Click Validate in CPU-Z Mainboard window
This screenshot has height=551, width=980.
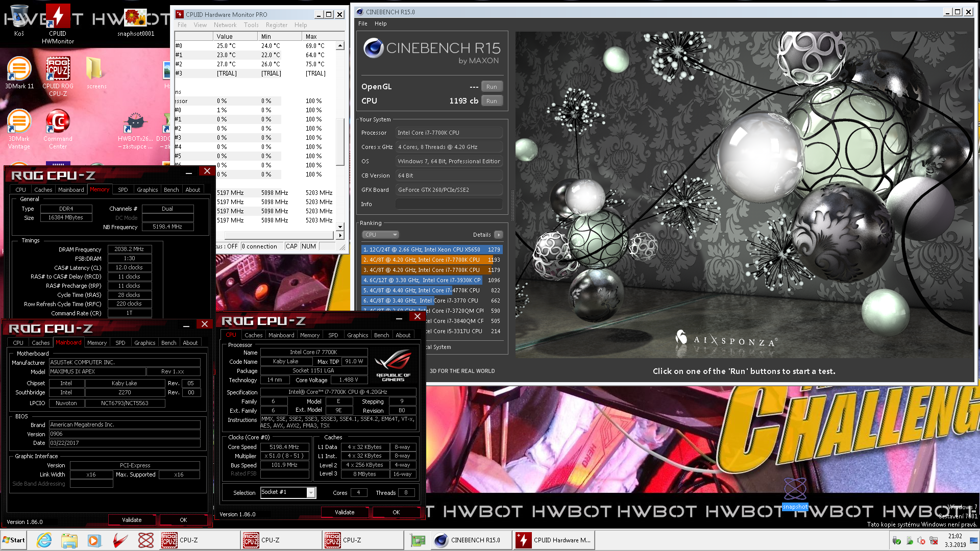pos(132,520)
